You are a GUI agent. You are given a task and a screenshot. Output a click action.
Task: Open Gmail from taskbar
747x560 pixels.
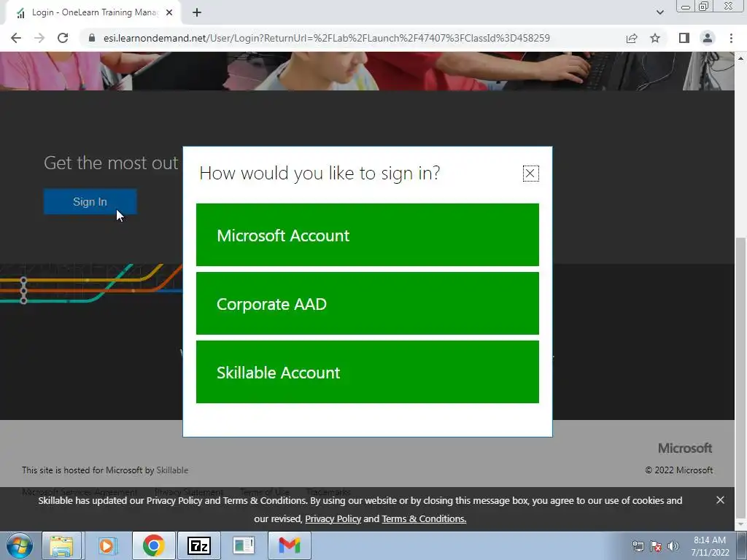pos(290,545)
